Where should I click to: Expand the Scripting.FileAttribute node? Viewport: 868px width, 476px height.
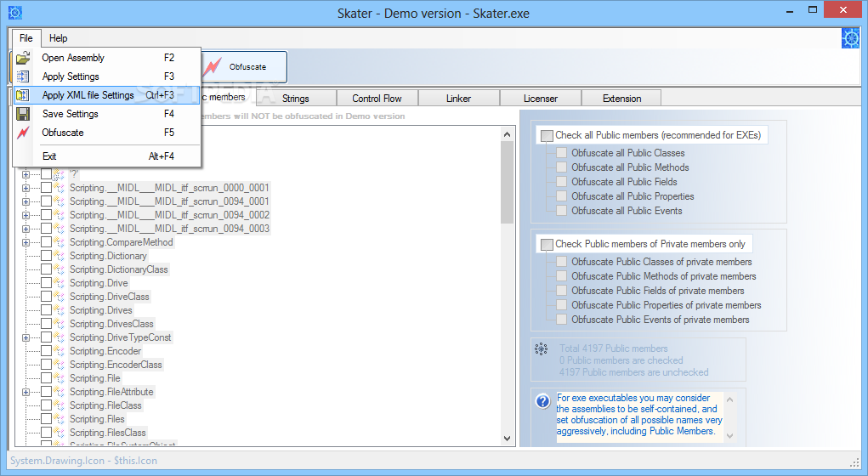pos(26,392)
